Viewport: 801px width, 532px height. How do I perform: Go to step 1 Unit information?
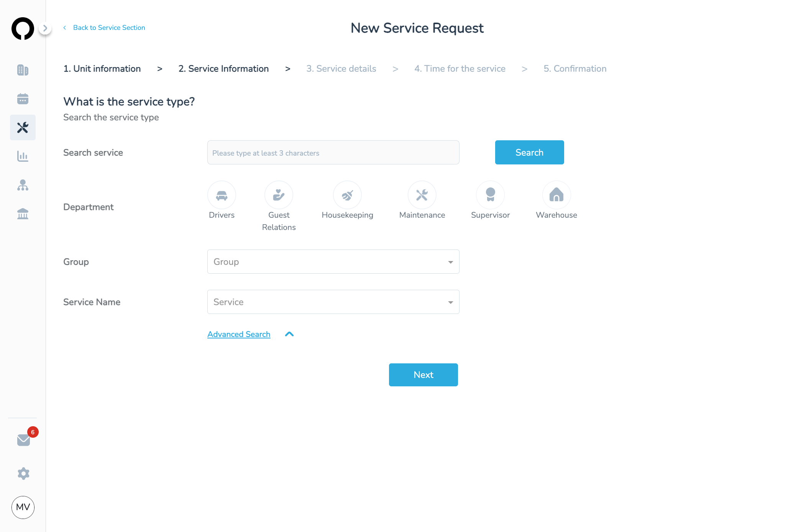pyautogui.click(x=102, y=69)
